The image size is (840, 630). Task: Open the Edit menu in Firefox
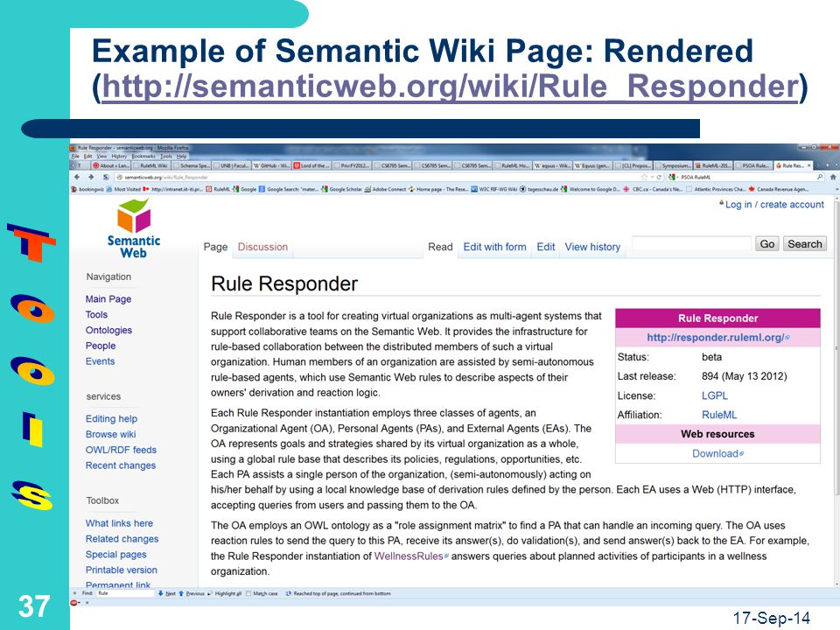pyautogui.click(x=87, y=156)
